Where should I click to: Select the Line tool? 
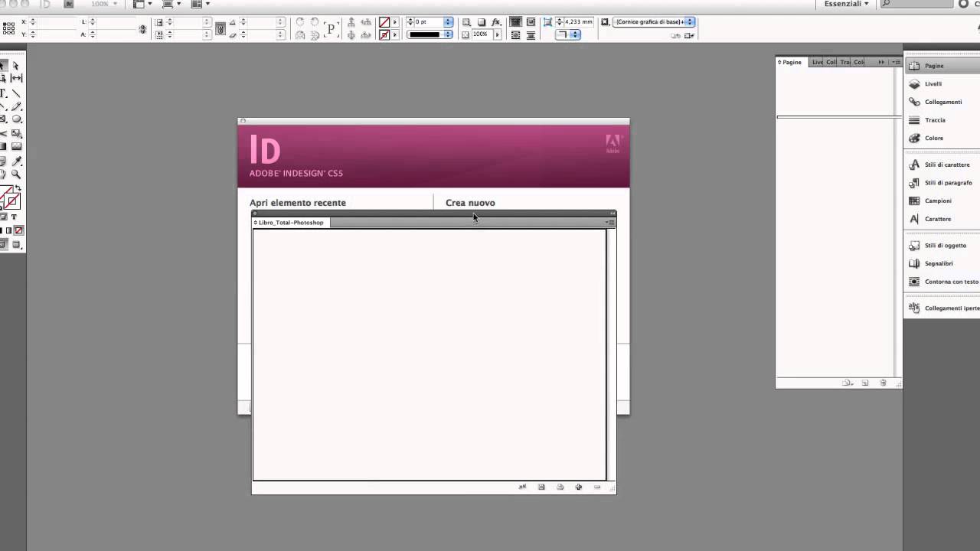[x=16, y=93]
